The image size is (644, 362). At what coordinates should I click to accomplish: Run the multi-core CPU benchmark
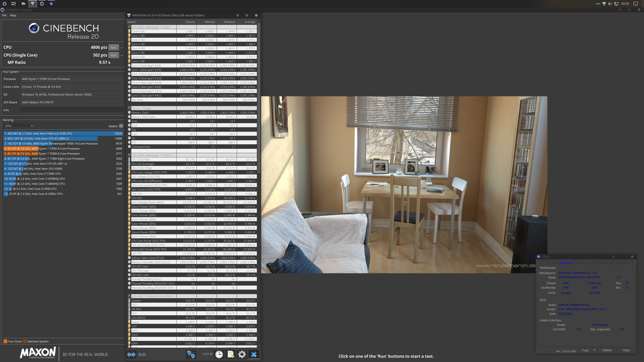(x=114, y=47)
